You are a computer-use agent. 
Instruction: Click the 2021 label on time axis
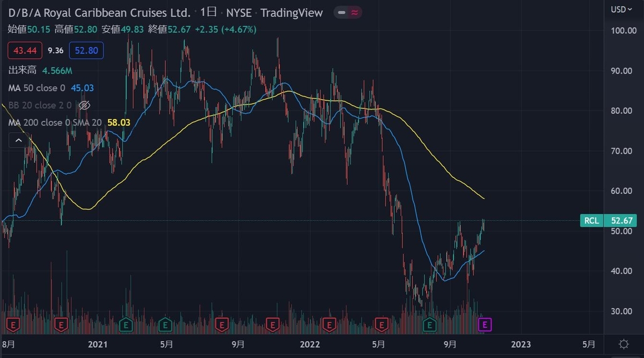98,344
